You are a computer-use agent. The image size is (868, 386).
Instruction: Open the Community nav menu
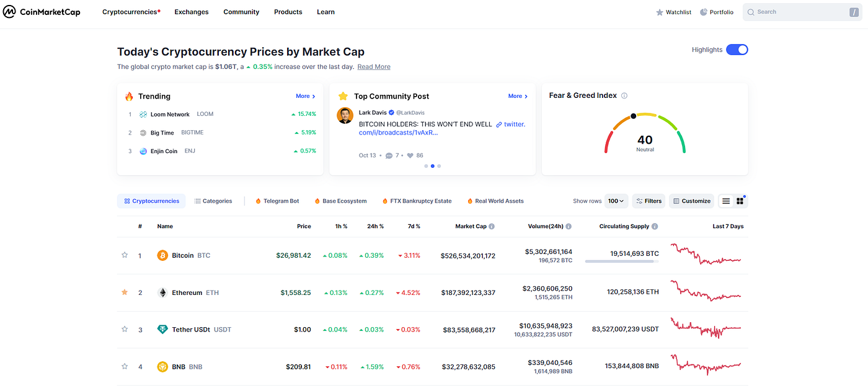coord(241,12)
